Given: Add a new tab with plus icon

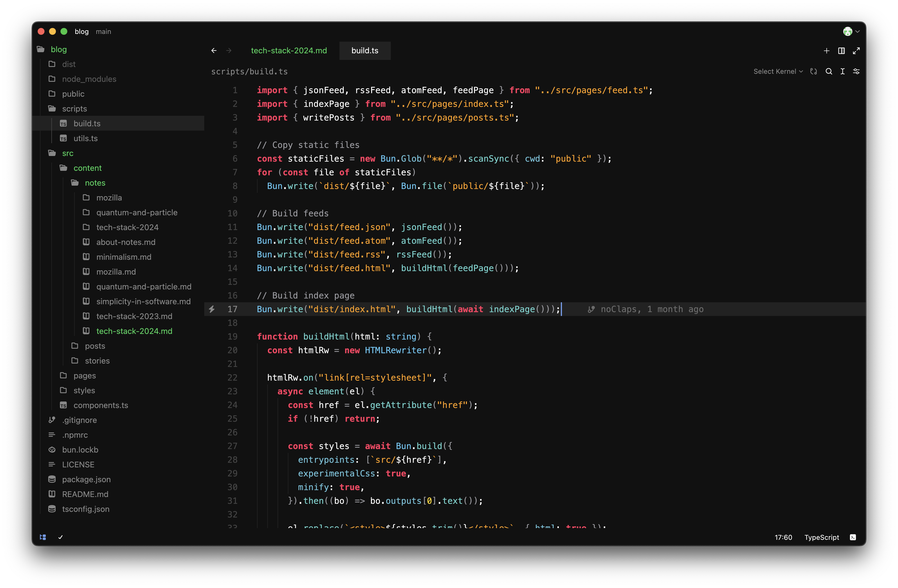Looking at the screenshot, I should (826, 50).
